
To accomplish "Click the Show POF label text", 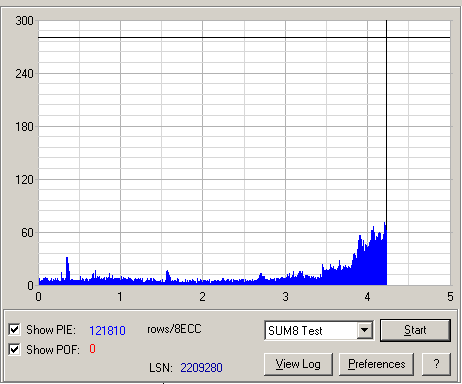I will point(53,350).
